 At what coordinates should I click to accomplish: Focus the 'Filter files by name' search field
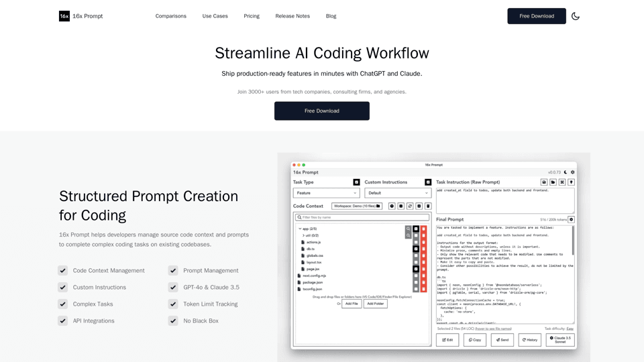pos(362,217)
